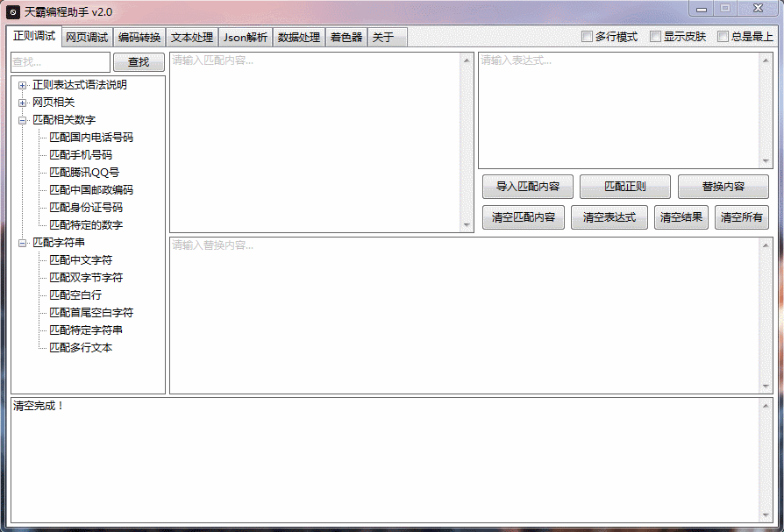
Task: Select 匹配腾讯QQ号 in the tree
Action: 84,173
